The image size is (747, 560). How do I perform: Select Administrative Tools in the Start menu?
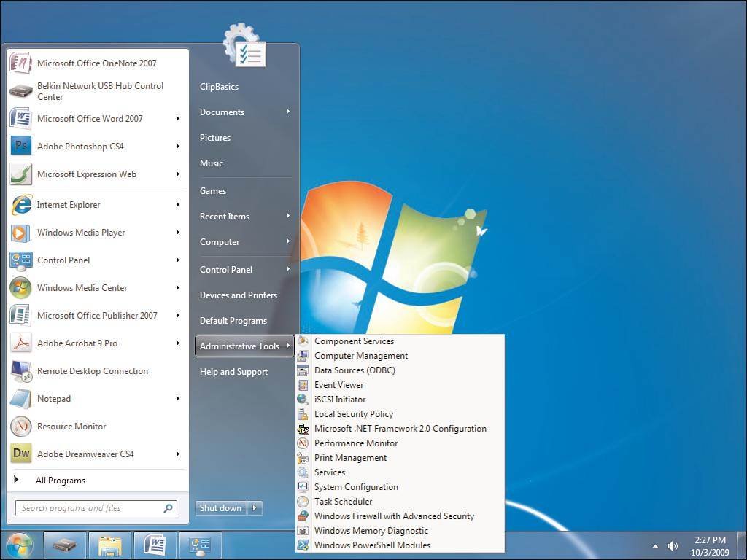coord(239,346)
